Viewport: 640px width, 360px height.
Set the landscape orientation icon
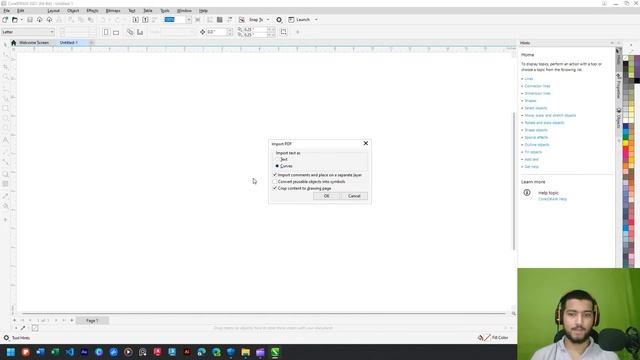[x=116, y=32]
